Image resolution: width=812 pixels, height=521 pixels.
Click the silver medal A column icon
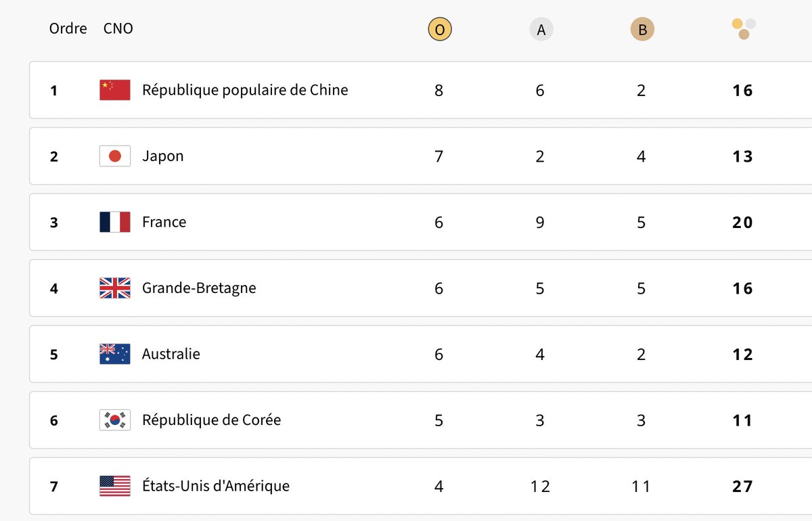tap(541, 30)
